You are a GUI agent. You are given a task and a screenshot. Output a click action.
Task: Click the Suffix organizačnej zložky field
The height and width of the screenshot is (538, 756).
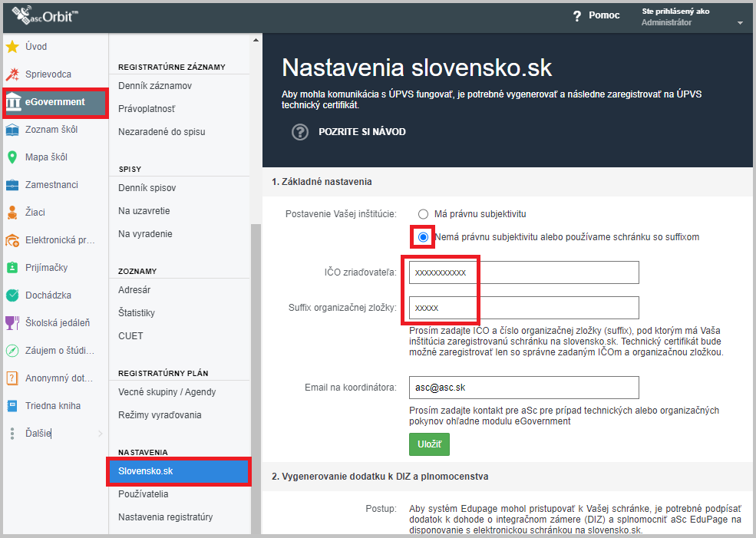(524, 308)
